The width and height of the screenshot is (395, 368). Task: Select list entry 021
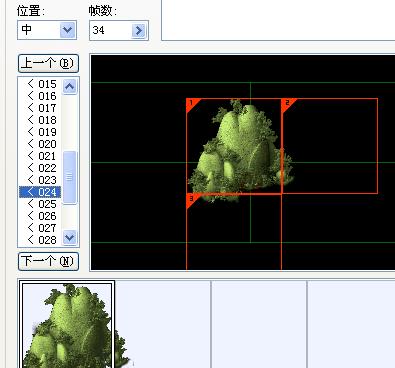point(41,156)
